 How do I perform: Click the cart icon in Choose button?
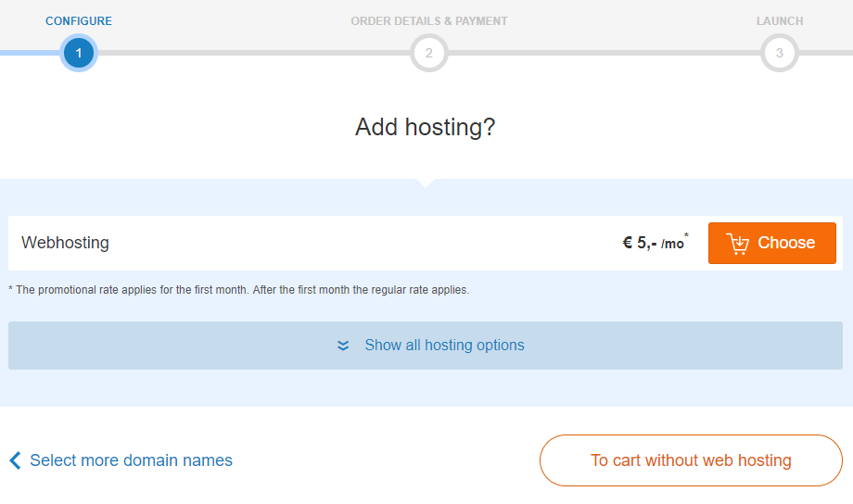pos(738,244)
